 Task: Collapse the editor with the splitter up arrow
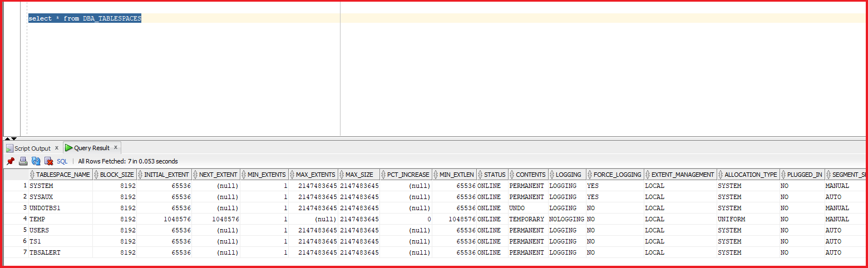pyautogui.click(x=8, y=138)
